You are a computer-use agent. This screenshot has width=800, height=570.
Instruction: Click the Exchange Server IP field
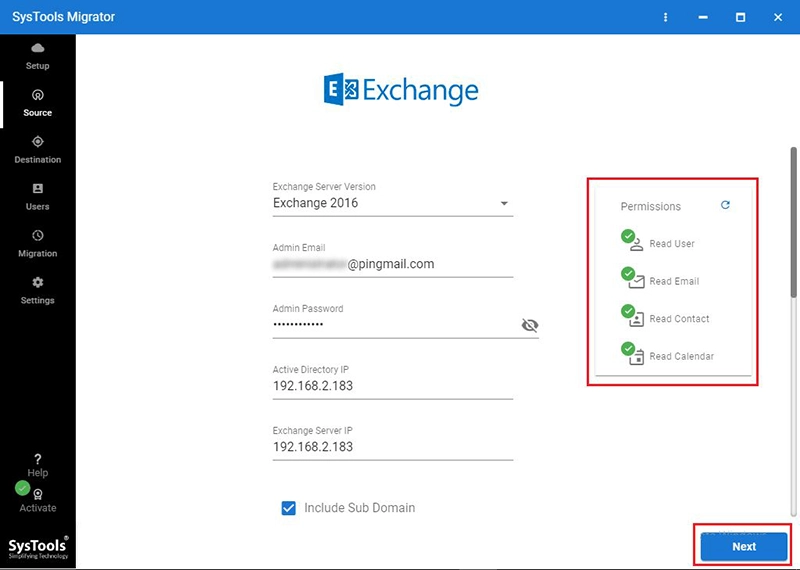[x=393, y=447]
